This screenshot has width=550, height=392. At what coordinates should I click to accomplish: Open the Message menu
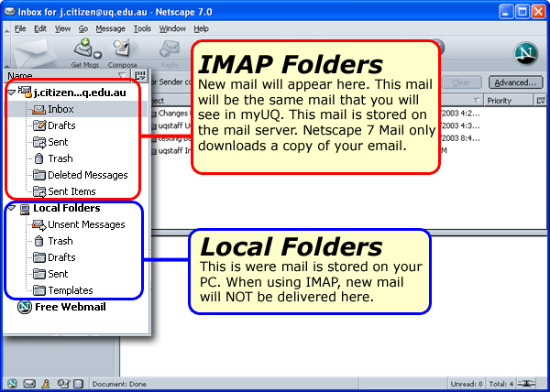(x=110, y=28)
